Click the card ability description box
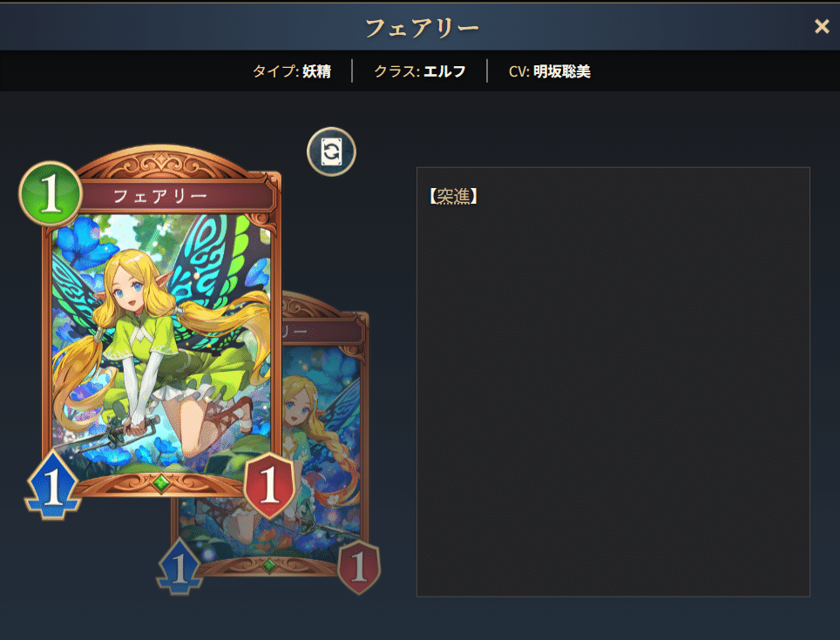The height and width of the screenshot is (640, 840). coord(613,381)
